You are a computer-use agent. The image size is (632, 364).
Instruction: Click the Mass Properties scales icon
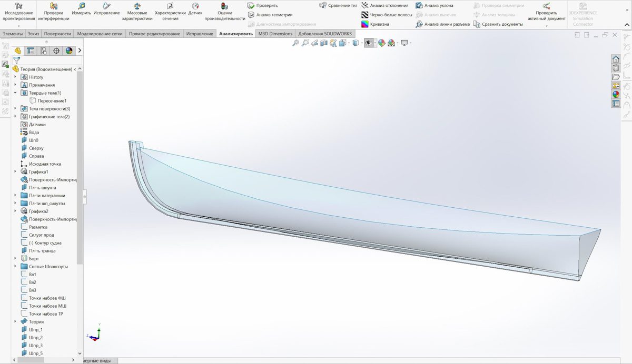pos(137,6)
